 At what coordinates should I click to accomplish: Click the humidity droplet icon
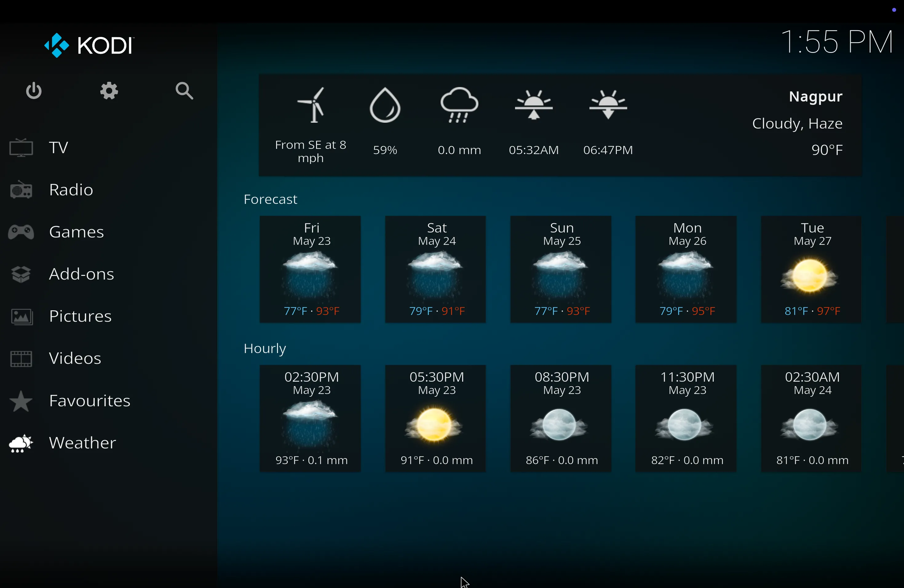385,105
